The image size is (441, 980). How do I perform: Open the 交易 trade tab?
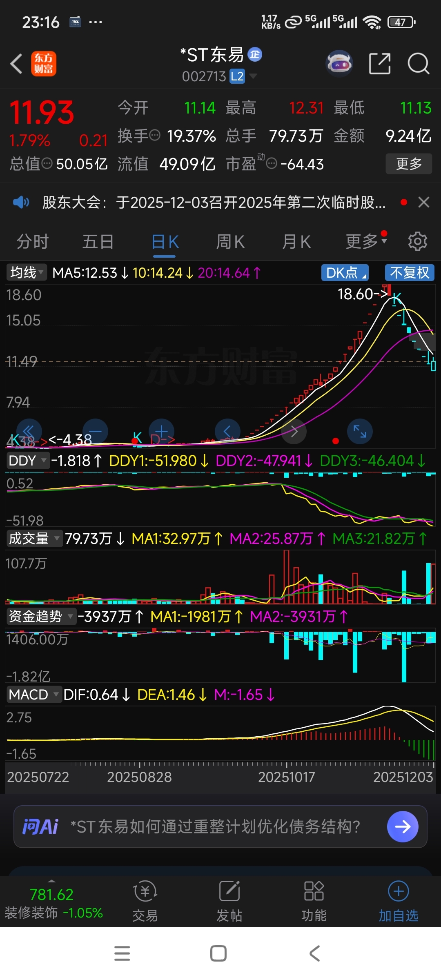pos(145,902)
